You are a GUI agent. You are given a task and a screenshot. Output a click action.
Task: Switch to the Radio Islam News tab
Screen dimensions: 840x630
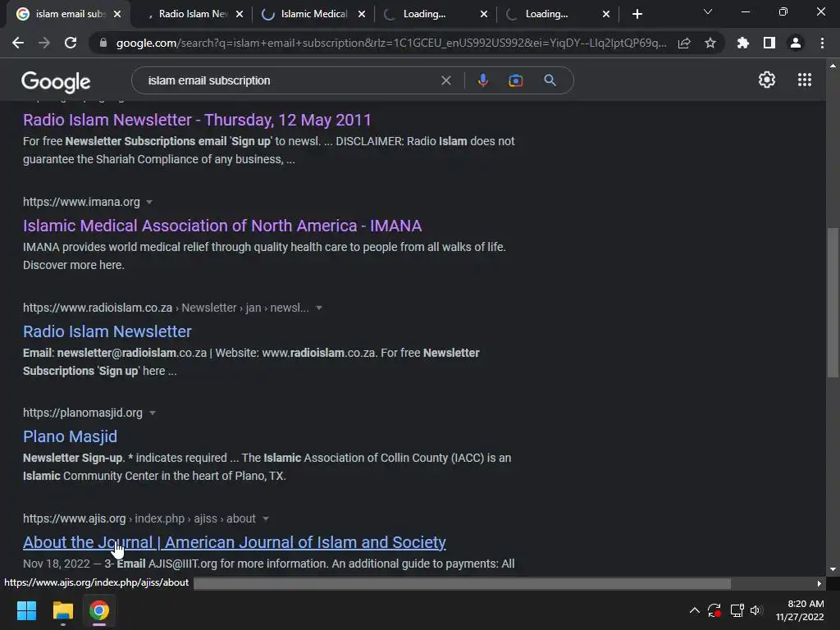pyautogui.click(x=193, y=14)
